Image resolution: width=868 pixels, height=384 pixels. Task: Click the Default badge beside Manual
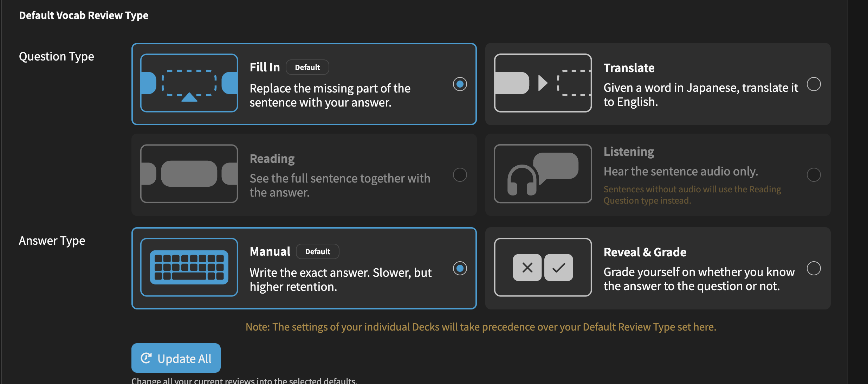pyautogui.click(x=317, y=251)
